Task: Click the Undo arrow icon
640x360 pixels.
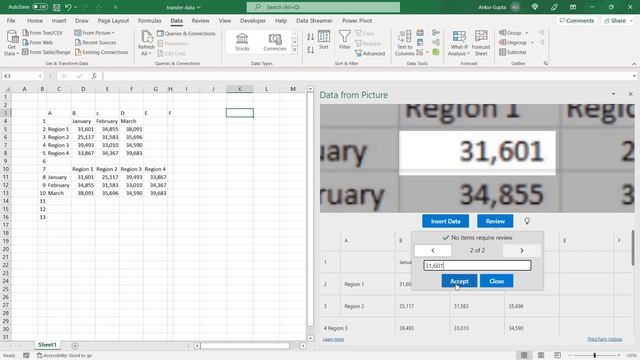Action: coord(68,7)
